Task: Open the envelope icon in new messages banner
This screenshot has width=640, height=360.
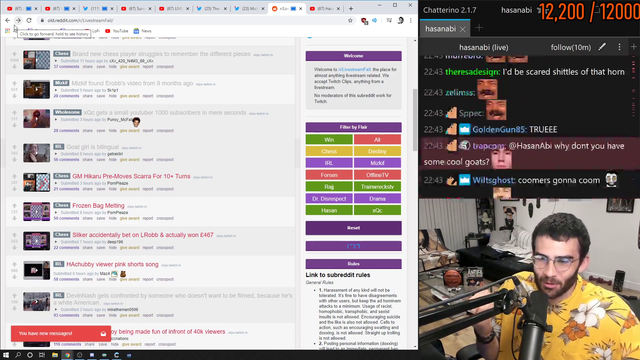Action: pyautogui.click(x=103, y=333)
